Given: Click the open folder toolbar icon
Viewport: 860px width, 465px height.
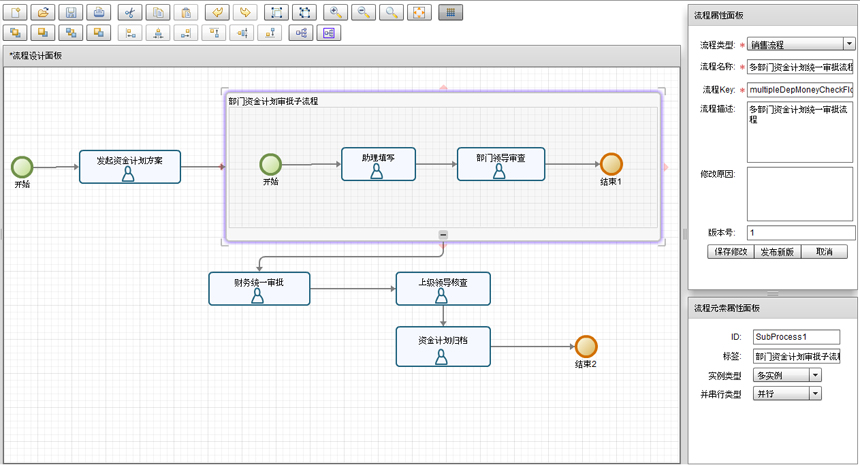Looking at the screenshot, I should [43, 13].
